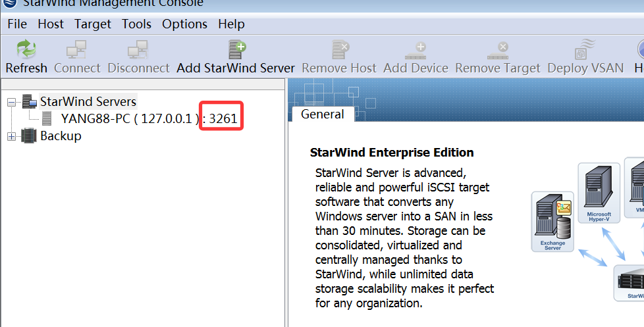Screen dimensions: 644x327
Task: Click the Add Device toolbar icon
Action: [x=416, y=51]
